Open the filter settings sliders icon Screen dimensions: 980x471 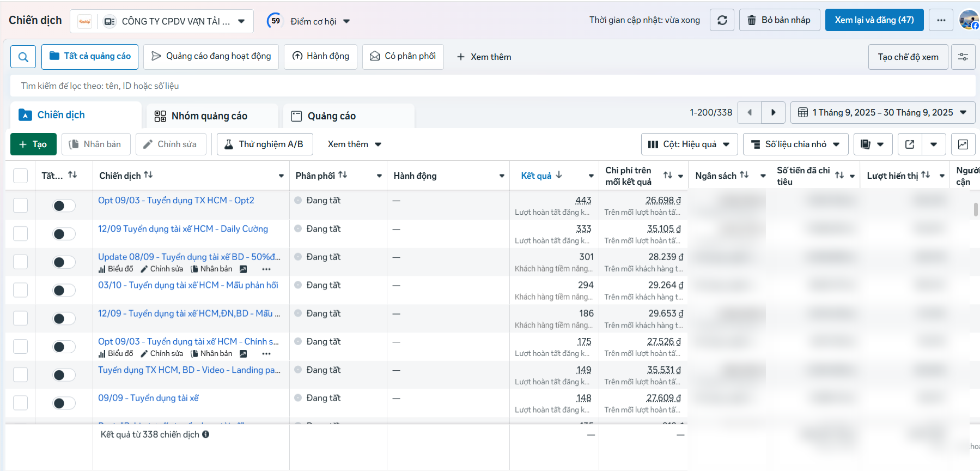pos(963,57)
